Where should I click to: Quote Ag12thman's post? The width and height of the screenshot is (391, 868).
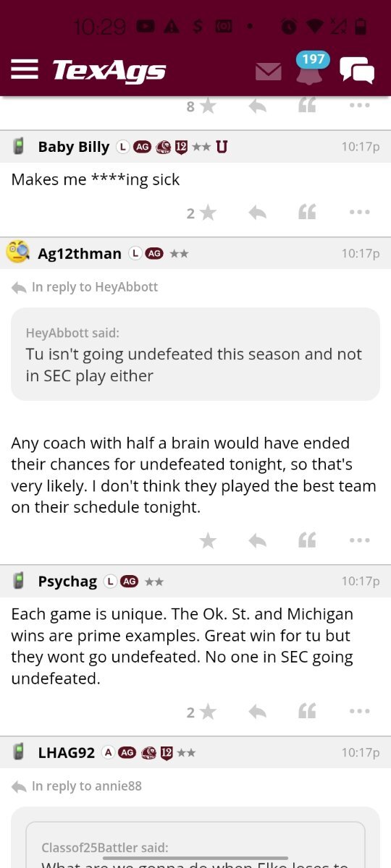pyautogui.click(x=307, y=540)
